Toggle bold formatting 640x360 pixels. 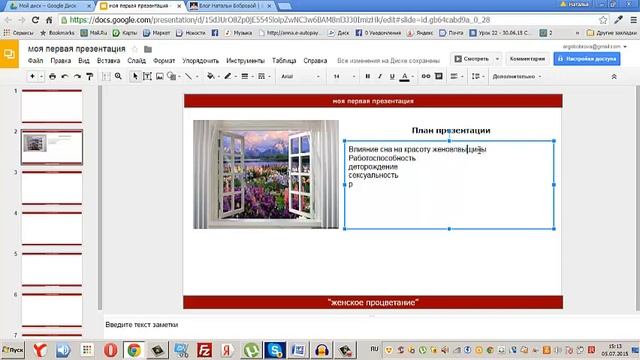pyautogui.click(x=368, y=76)
